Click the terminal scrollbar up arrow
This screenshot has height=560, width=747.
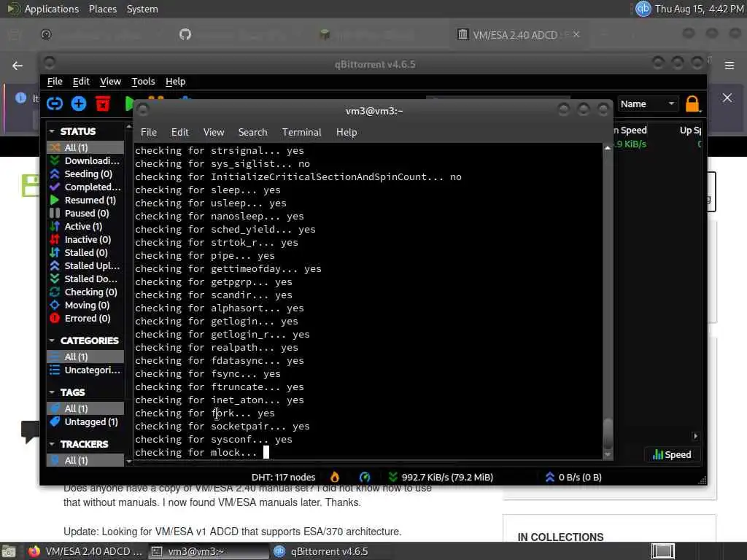[608, 148]
